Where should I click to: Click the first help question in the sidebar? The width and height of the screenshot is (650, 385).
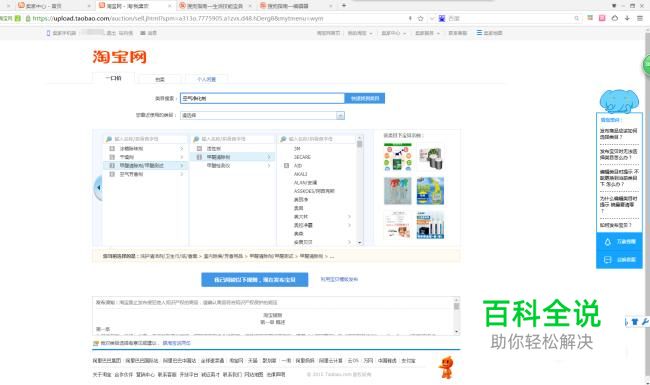(x=618, y=134)
